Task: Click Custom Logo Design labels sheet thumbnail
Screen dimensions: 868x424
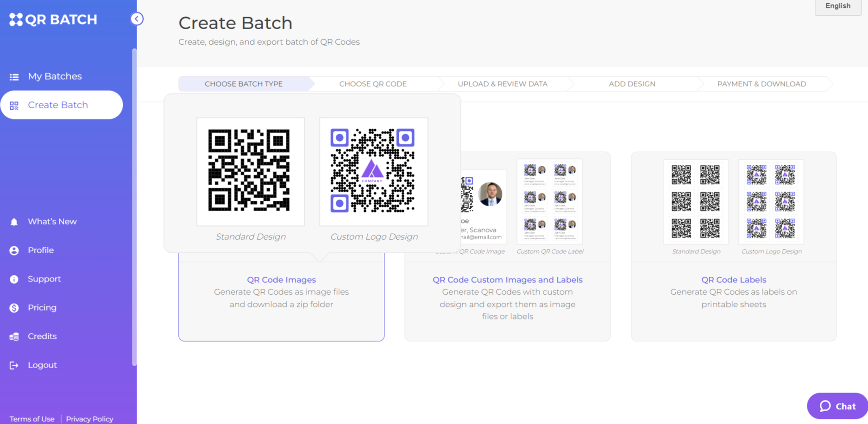Action: pyautogui.click(x=771, y=202)
